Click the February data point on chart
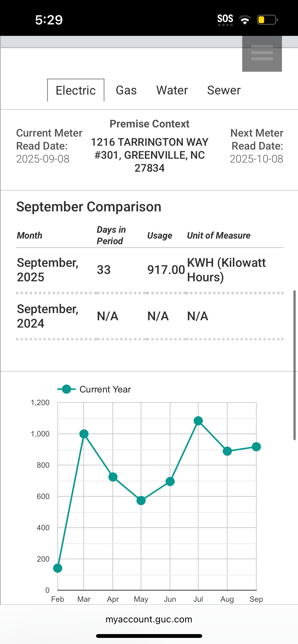The width and height of the screenshot is (298, 644). click(x=58, y=568)
